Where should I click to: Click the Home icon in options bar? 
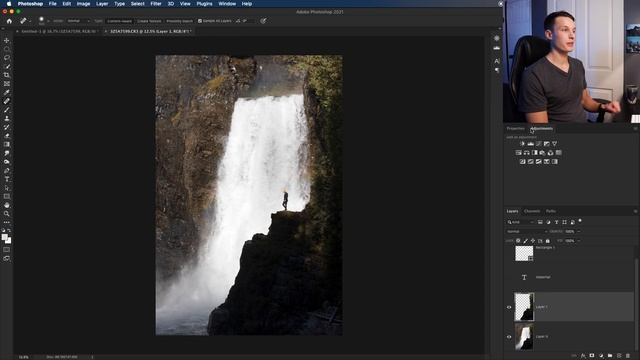pyautogui.click(x=9, y=21)
